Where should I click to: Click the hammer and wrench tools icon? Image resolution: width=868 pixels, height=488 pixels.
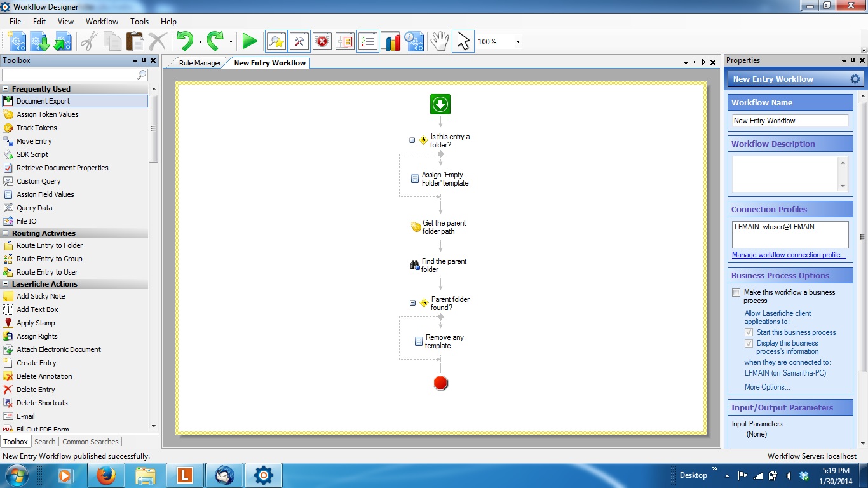[x=299, y=41]
